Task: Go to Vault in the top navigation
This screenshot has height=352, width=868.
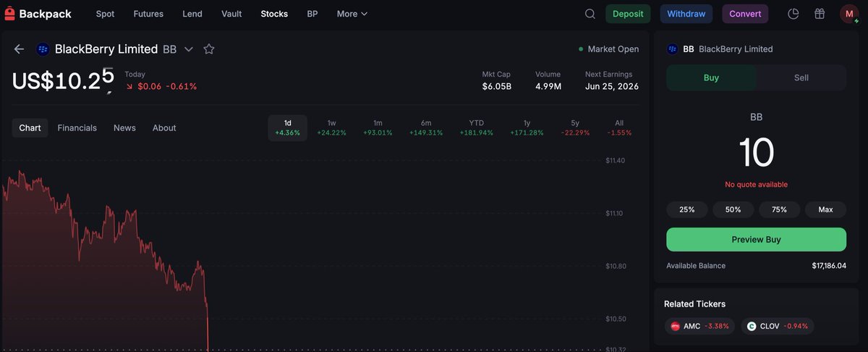Action: tap(231, 14)
